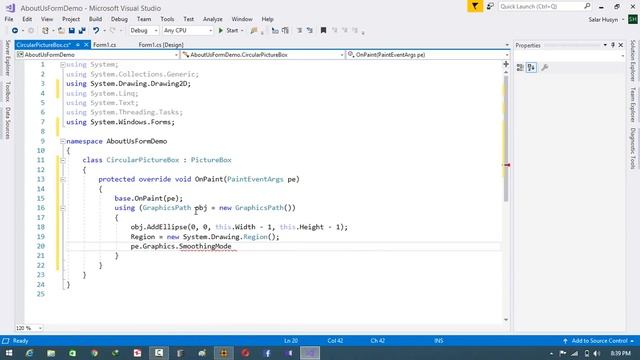Open the Analyze menu

pyautogui.click(x=213, y=19)
